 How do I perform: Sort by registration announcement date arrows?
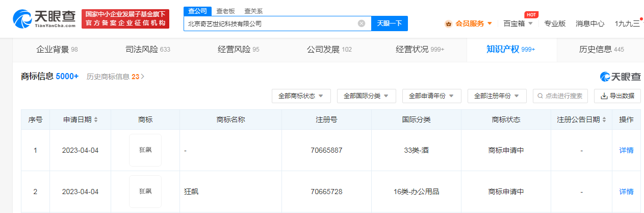click(x=604, y=120)
